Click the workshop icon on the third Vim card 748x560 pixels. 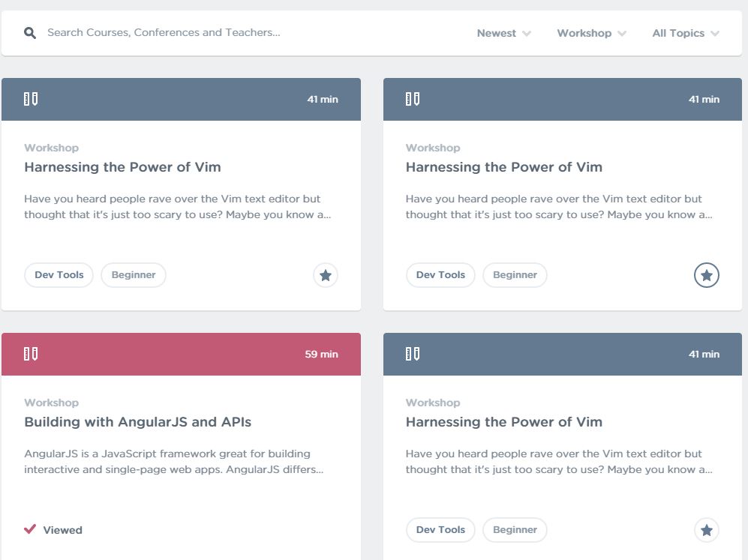point(413,354)
